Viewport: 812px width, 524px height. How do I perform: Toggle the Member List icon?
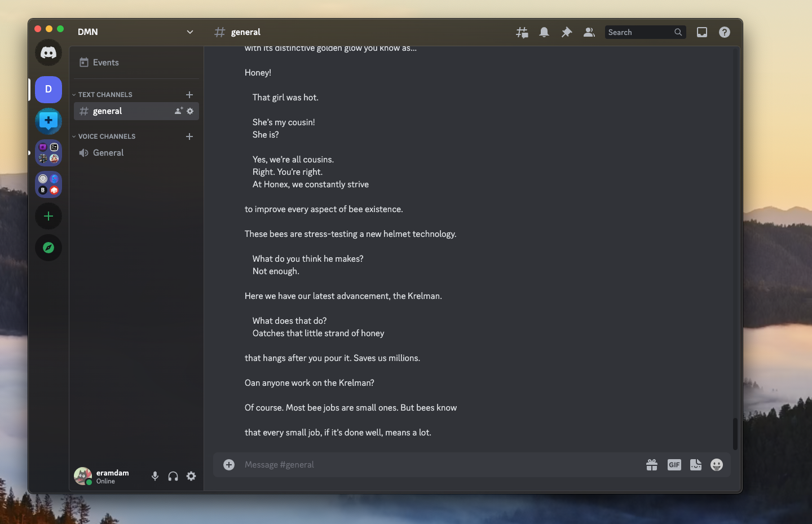tap(589, 33)
